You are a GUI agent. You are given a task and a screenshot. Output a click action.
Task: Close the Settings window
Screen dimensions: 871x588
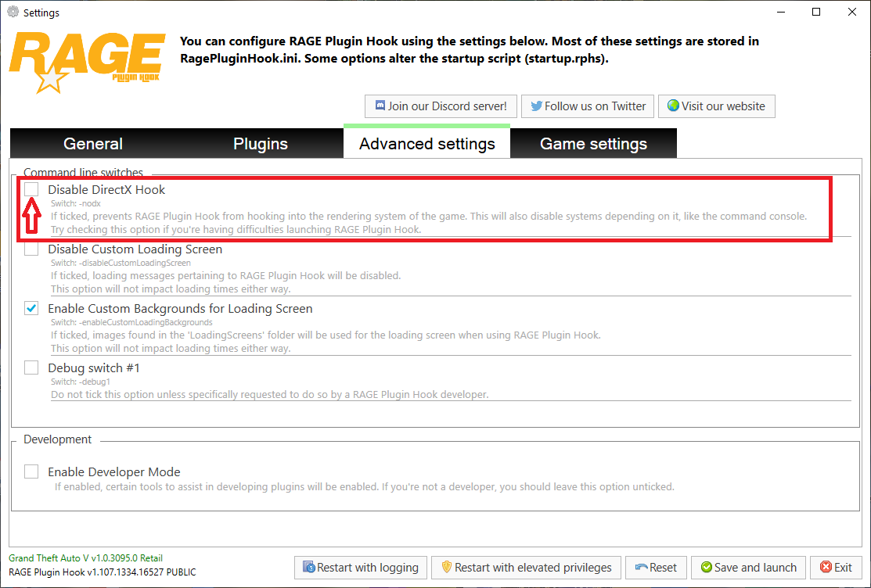852,12
